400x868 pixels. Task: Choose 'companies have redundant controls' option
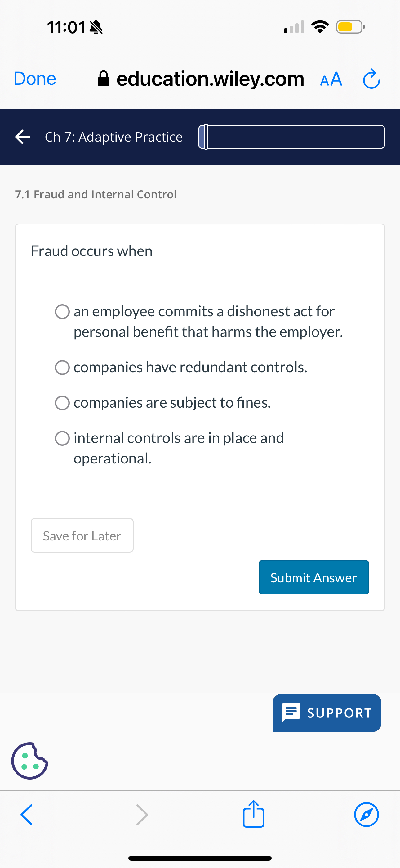point(62,367)
